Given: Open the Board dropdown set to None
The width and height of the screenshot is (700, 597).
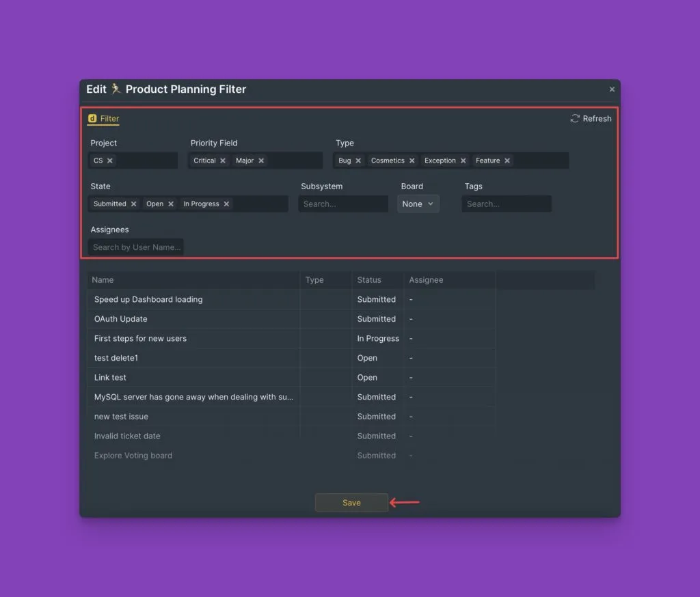Looking at the screenshot, I should 418,204.
